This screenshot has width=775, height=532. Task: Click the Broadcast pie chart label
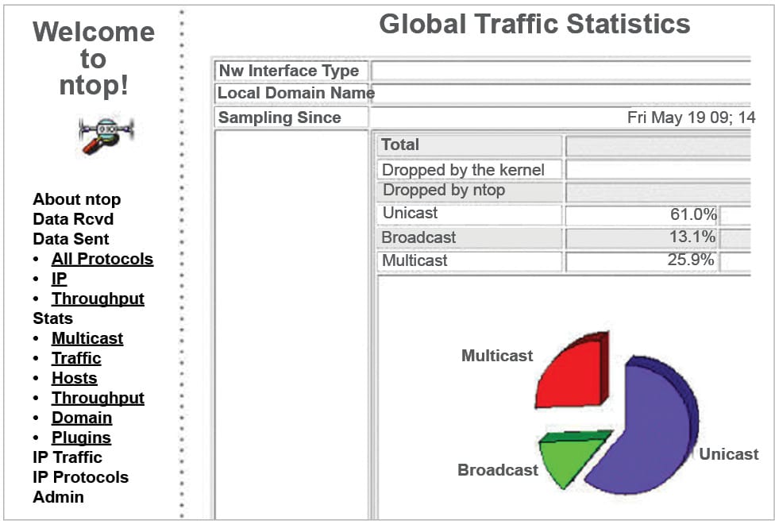click(498, 470)
